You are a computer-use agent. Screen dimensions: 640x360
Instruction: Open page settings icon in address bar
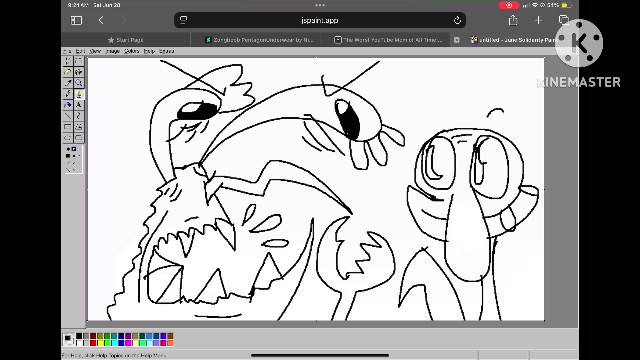pyautogui.click(x=183, y=20)
